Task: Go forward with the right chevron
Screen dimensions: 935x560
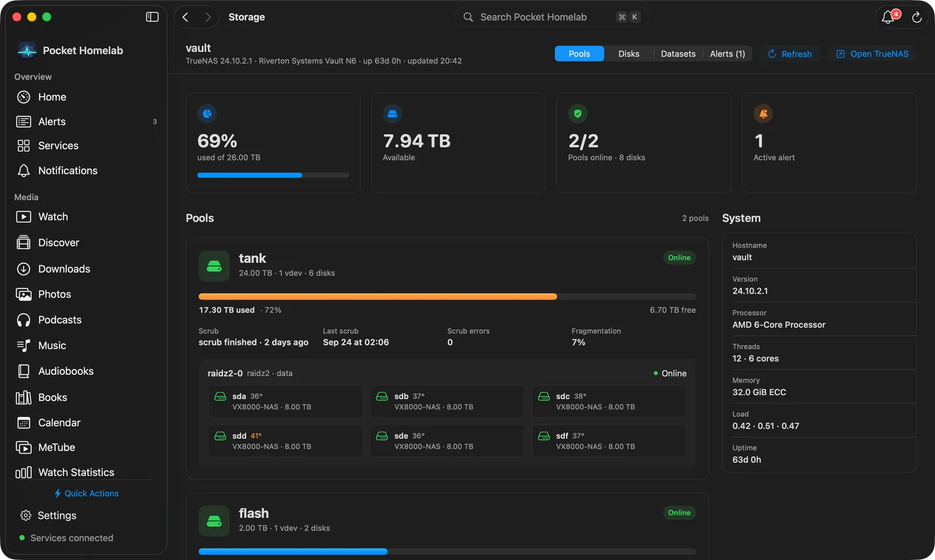Action: tap(207, 17)
